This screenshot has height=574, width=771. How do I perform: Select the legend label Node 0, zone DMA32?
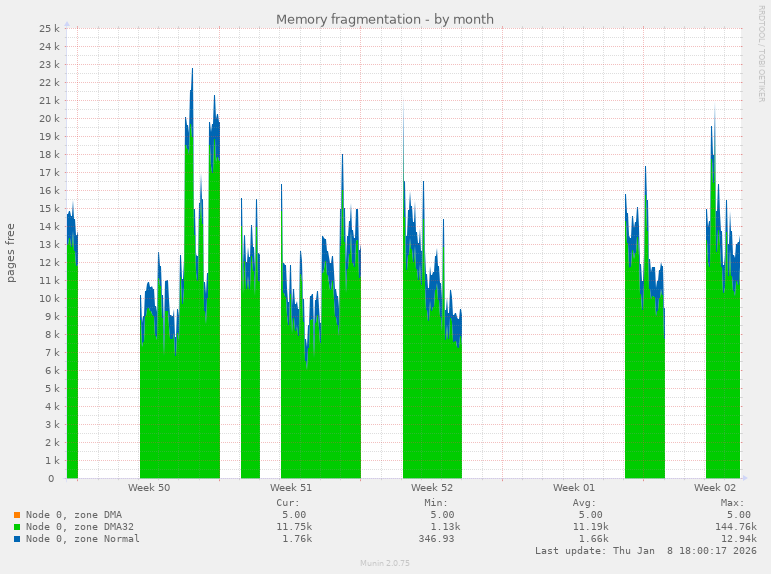pyautogui.click(x=80, y=527)
